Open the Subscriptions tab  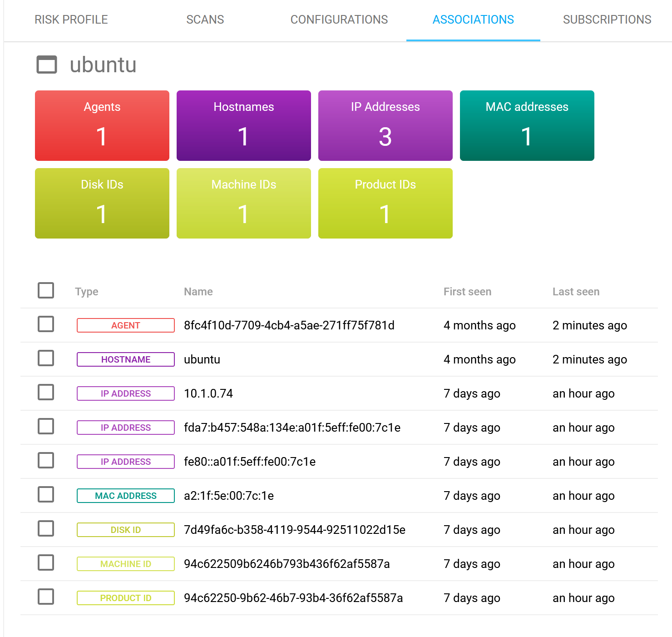click(x=607, y=20)
